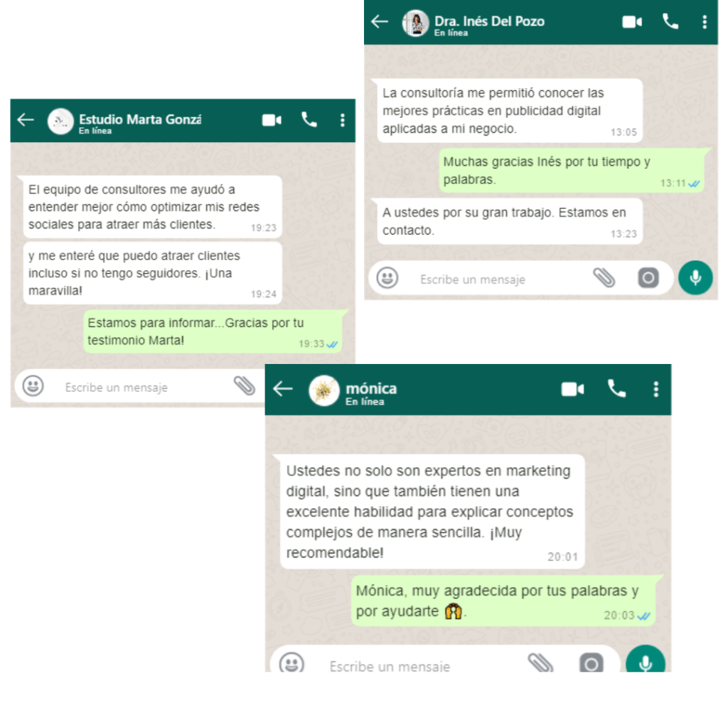Screen dimensions: 728x728
Task: Start video call with mónica
Action: 572,389
